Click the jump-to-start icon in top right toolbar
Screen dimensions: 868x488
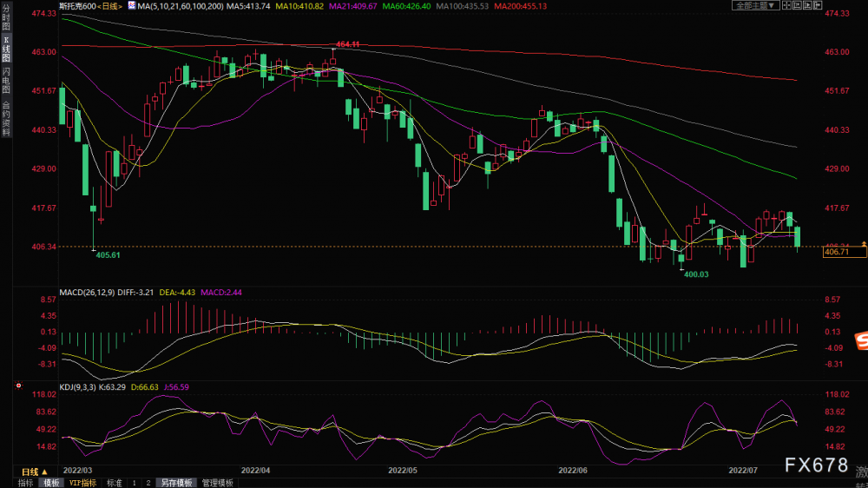pos(797,5)
